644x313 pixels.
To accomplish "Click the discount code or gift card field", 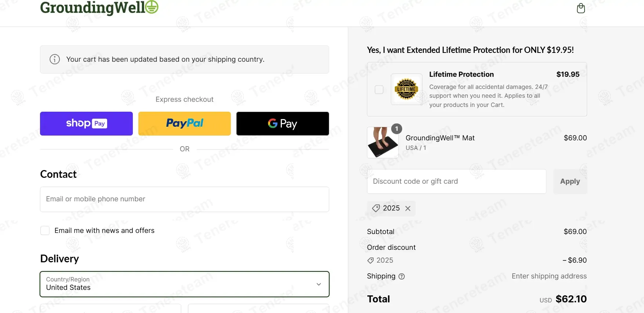I will [x=456, y=181].
